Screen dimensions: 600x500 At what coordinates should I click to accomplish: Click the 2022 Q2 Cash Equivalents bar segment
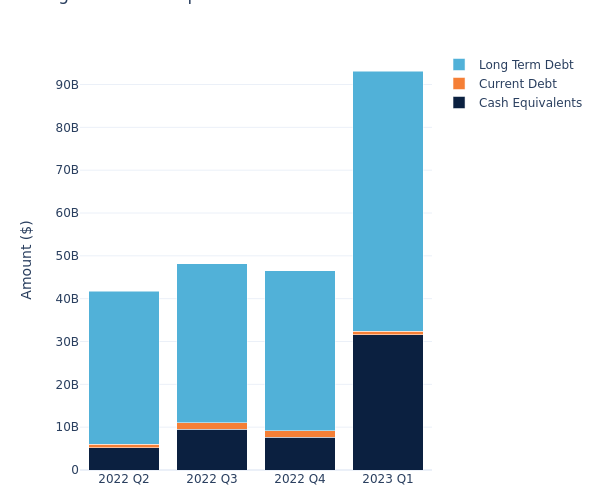(124, 459)
